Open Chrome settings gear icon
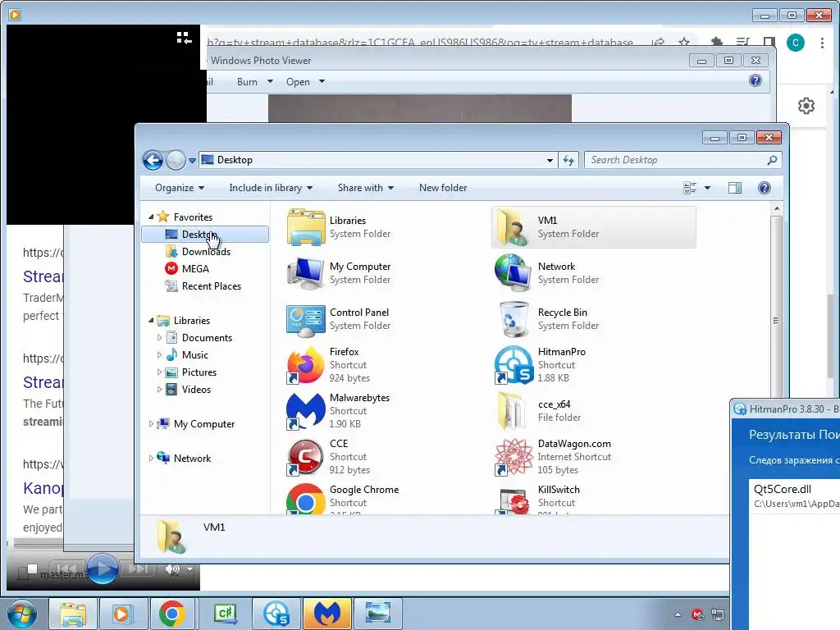This screenshot has height=630, width=840. click(x=806, y=106)
